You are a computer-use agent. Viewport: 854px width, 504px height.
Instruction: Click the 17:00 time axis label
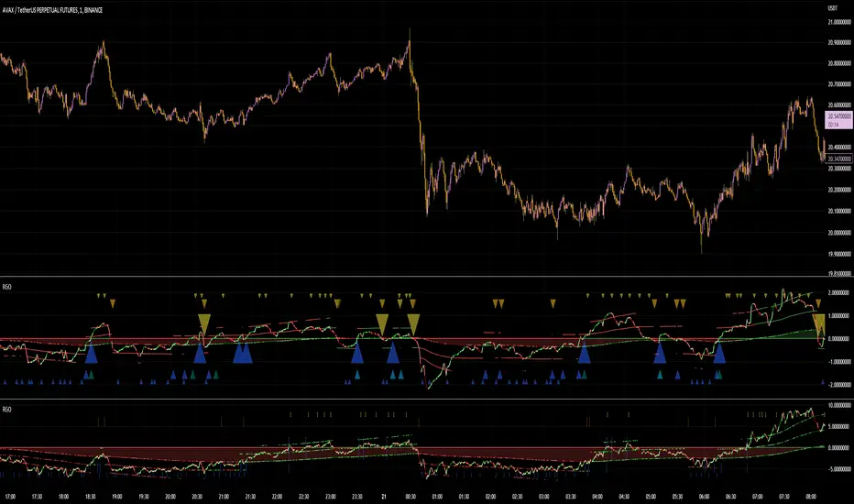pos(10,497)
